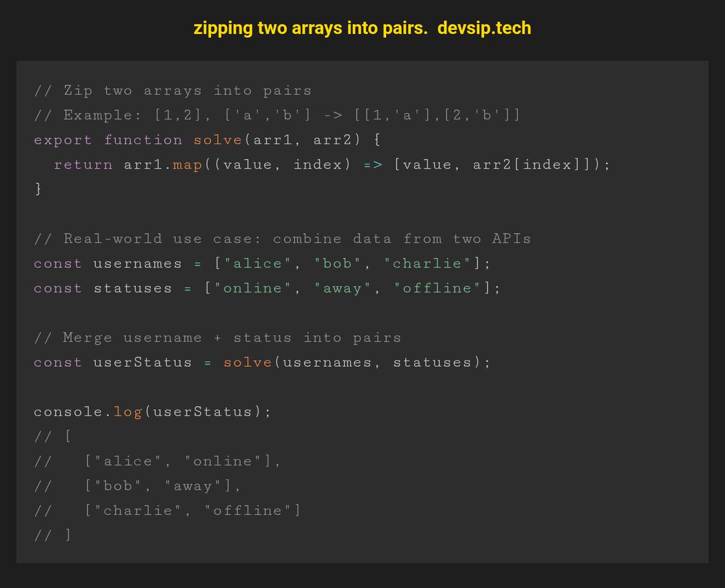Click the console.log statement
Screen dimensions: 725x588
point(151,411)
